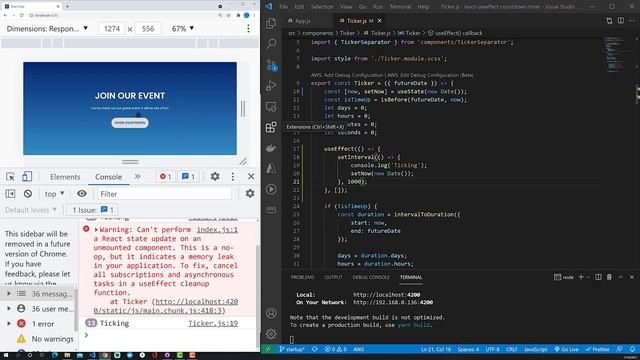Screen dimensions: 640x360
Task: Expand the 36 user messages group
Action: pos(9,309)
